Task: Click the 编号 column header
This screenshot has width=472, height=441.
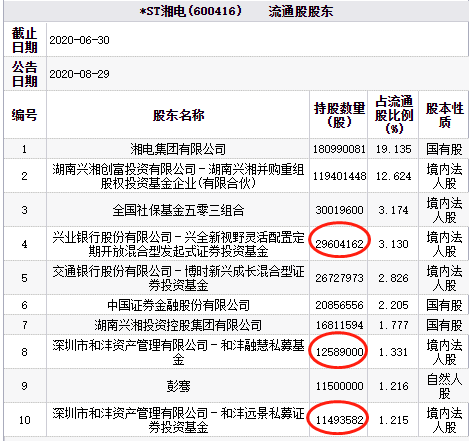Action: pyautogui.click(x=24, y=115)
